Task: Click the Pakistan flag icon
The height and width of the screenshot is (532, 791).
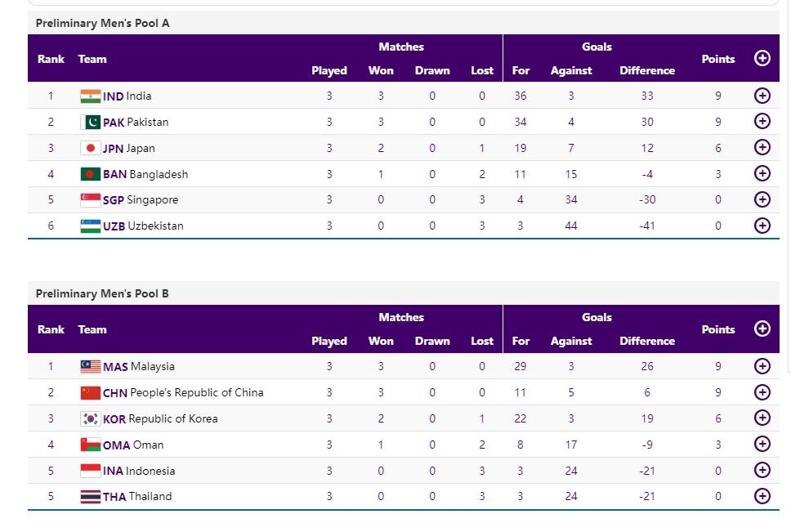Action: click(90, 122)
